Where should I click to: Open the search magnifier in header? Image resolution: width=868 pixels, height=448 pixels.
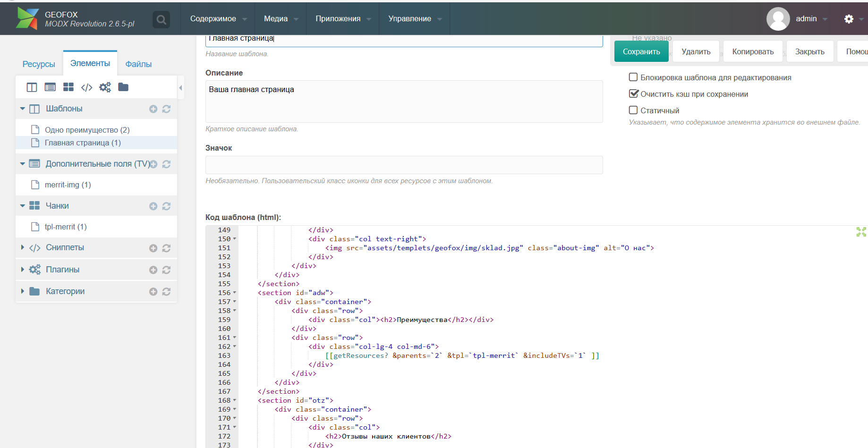click(x=162, y=19)
